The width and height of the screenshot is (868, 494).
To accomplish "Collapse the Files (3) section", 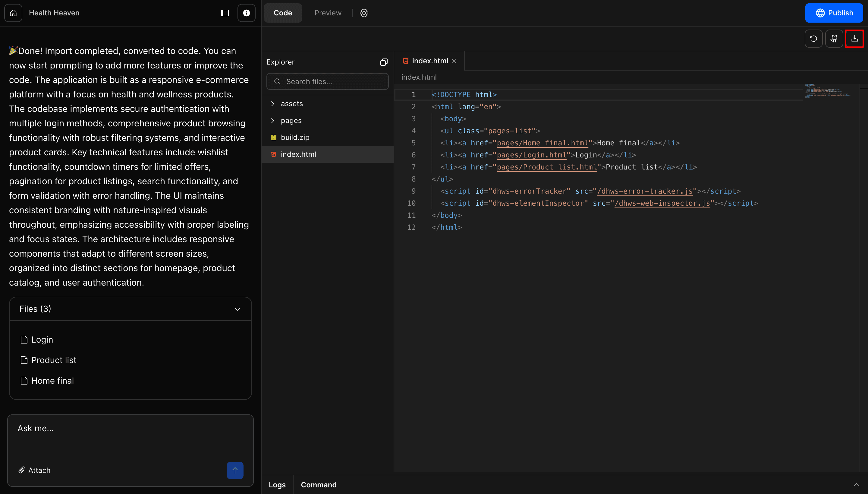I will (x=237, y=309).
